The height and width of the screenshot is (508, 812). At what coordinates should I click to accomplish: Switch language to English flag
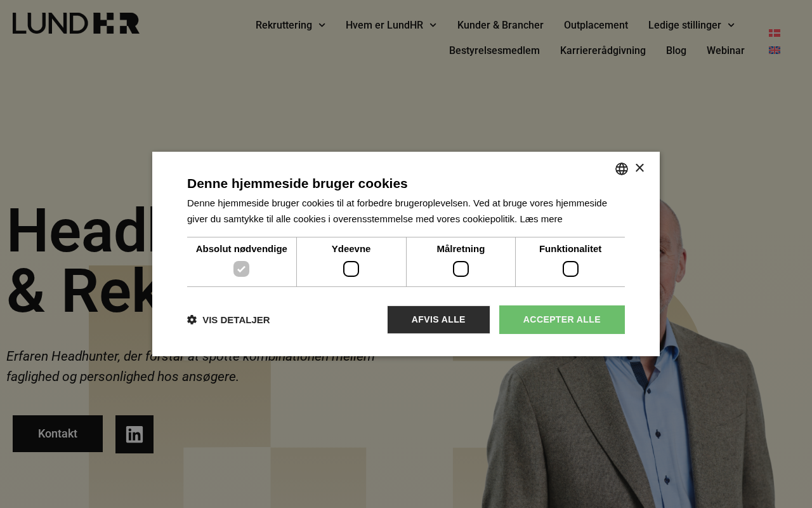pyautogui.click(x=775, y=50)
